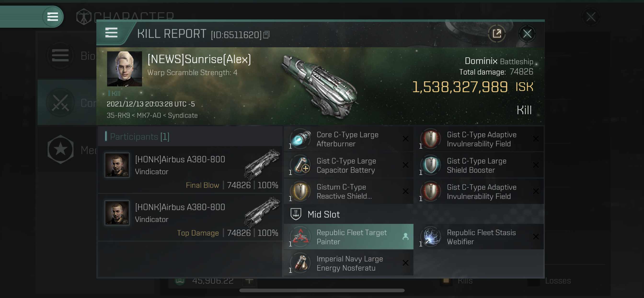This screenshot has height=298, width=644.
Task: Click the Gist C-Type Large Shield Booster icon
Action: coord(431,165)
